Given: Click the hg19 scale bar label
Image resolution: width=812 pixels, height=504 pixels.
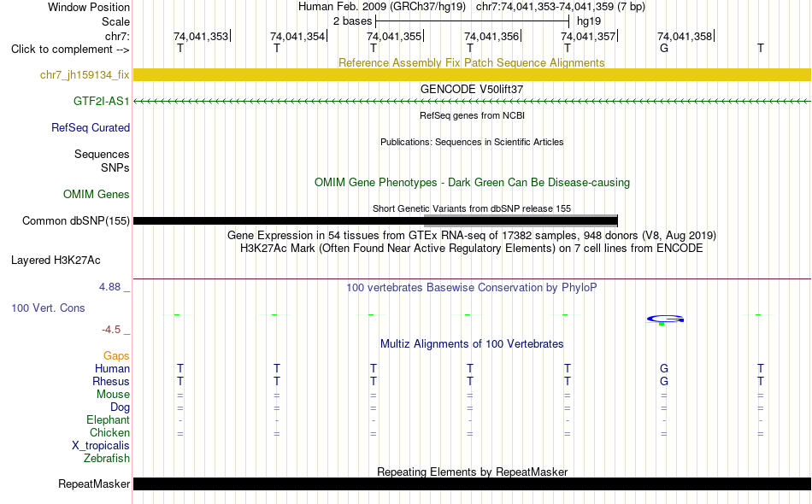Looking at the screenshot, I should coord(589,21).
